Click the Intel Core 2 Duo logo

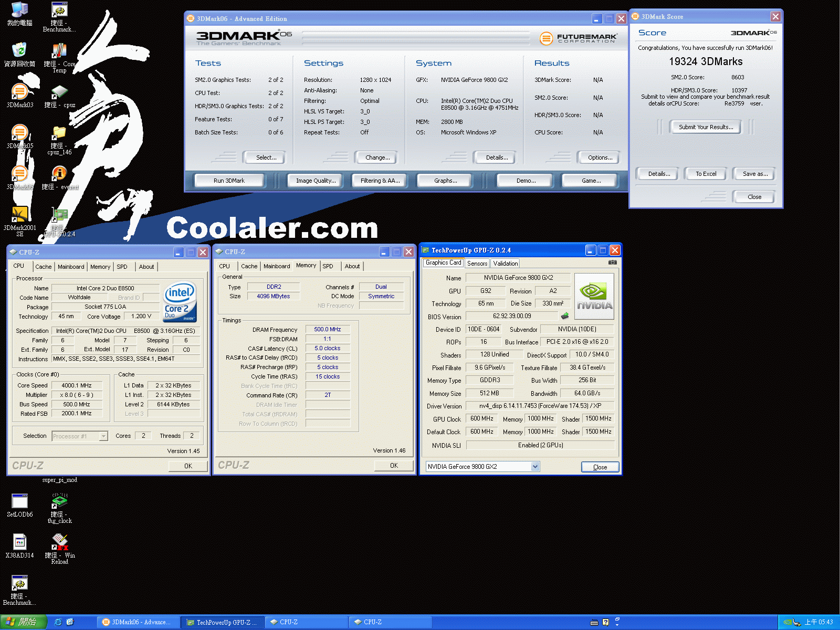click(180, 301)
